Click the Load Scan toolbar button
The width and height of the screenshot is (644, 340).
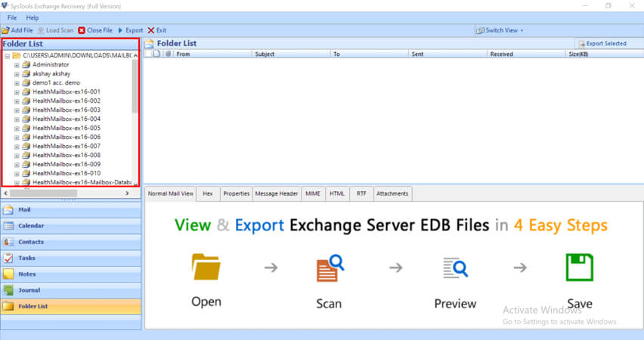(55, 30)
